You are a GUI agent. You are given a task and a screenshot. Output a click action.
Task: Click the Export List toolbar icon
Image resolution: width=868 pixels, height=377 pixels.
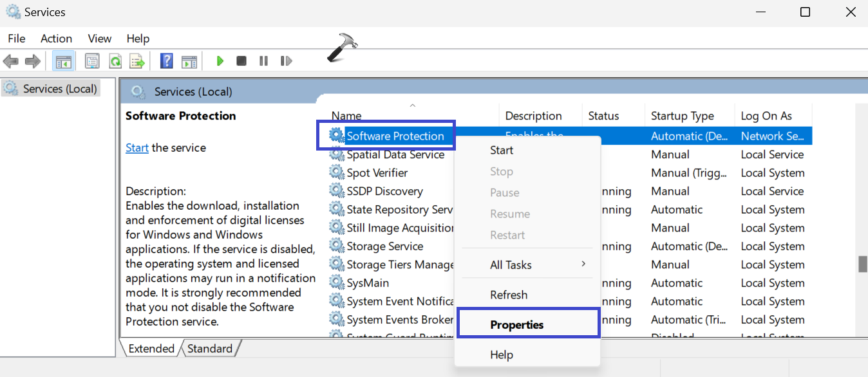coord(137,61)
